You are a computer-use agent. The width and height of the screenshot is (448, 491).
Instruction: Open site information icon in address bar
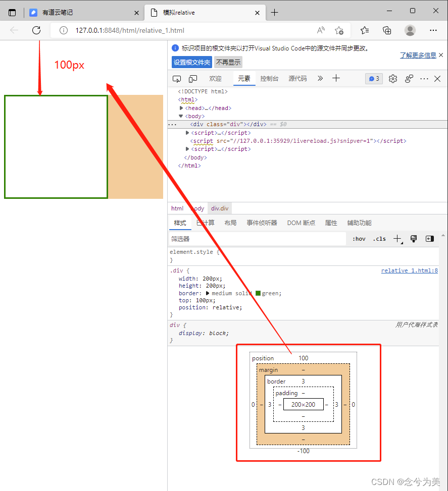tap(64, 30)
